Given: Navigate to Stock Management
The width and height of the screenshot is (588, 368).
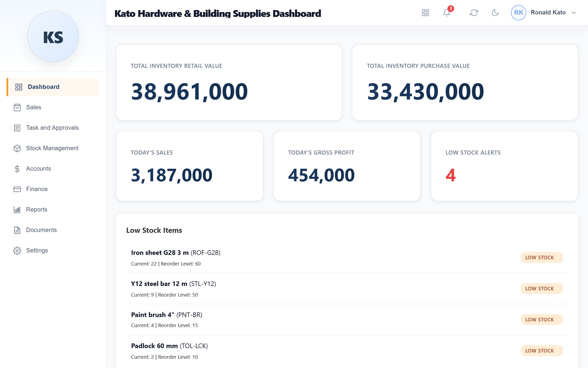Looking at the screenshot, I should [x=53, y=148].
